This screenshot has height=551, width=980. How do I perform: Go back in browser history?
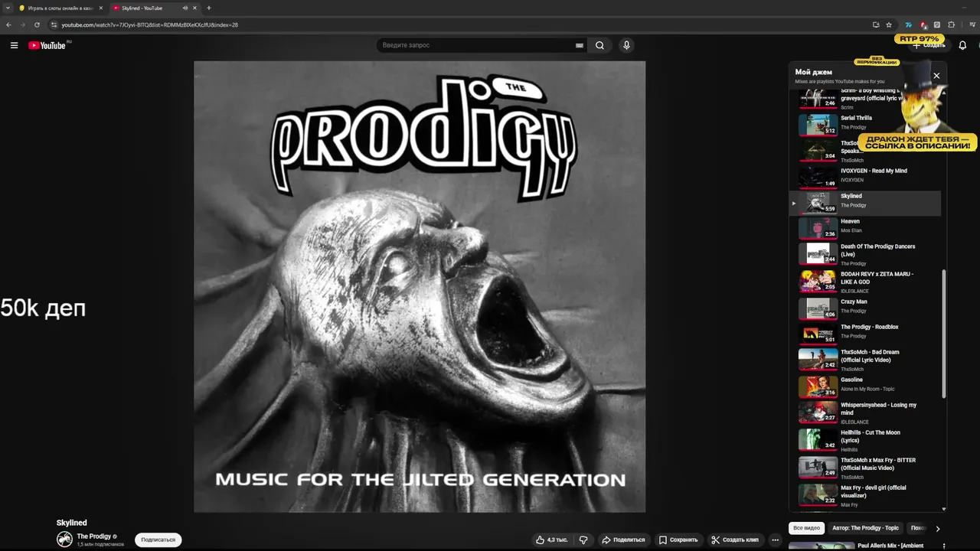[x=8, y=24]
